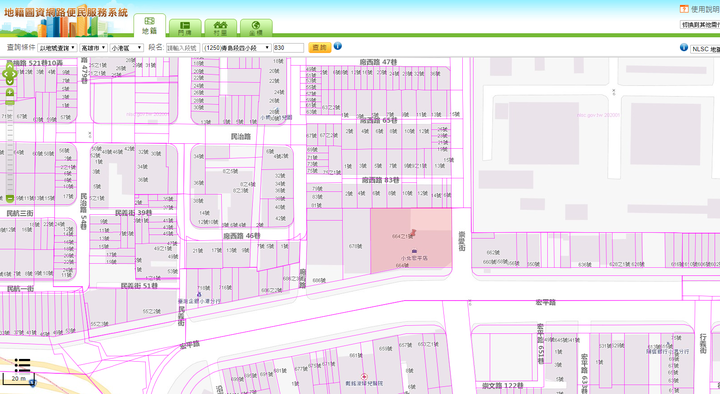This screenshot has height=394, width=720.
Task: Click the 廊西路 46巷 lane label
Action: click(x=242, y=236)
